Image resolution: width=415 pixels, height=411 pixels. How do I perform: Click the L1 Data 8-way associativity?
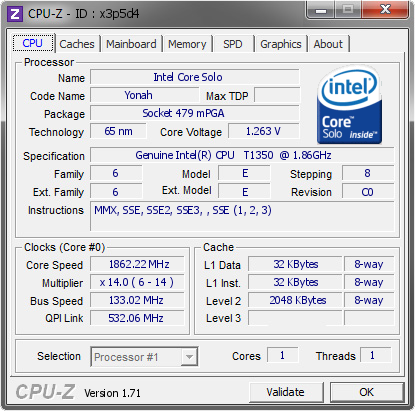click(x=369, y=264)
